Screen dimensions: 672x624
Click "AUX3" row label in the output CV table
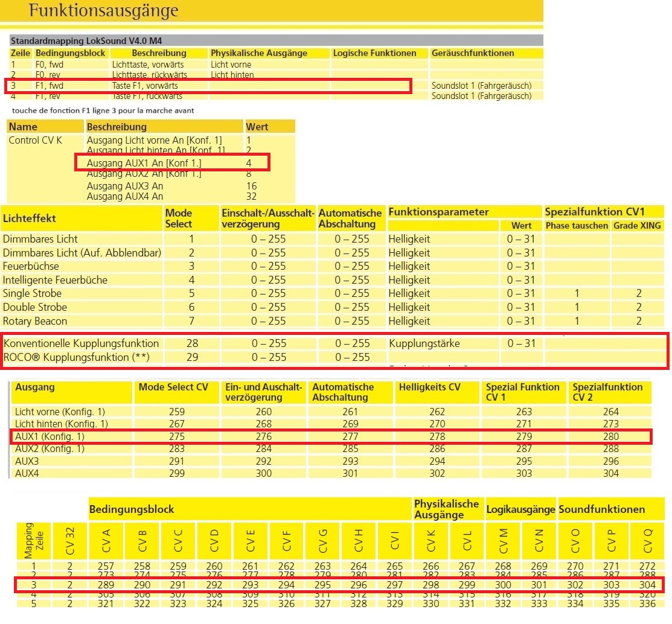click(27, 461)
